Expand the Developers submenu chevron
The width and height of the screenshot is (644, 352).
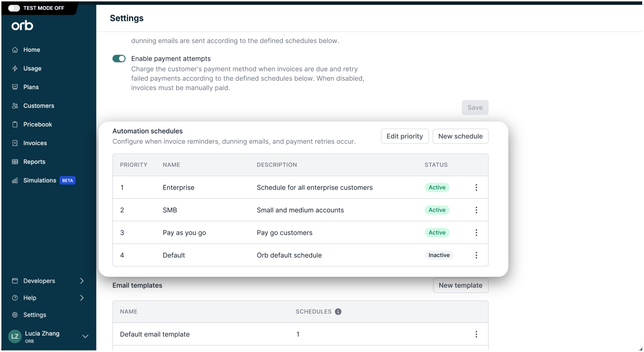coord(82,281)
